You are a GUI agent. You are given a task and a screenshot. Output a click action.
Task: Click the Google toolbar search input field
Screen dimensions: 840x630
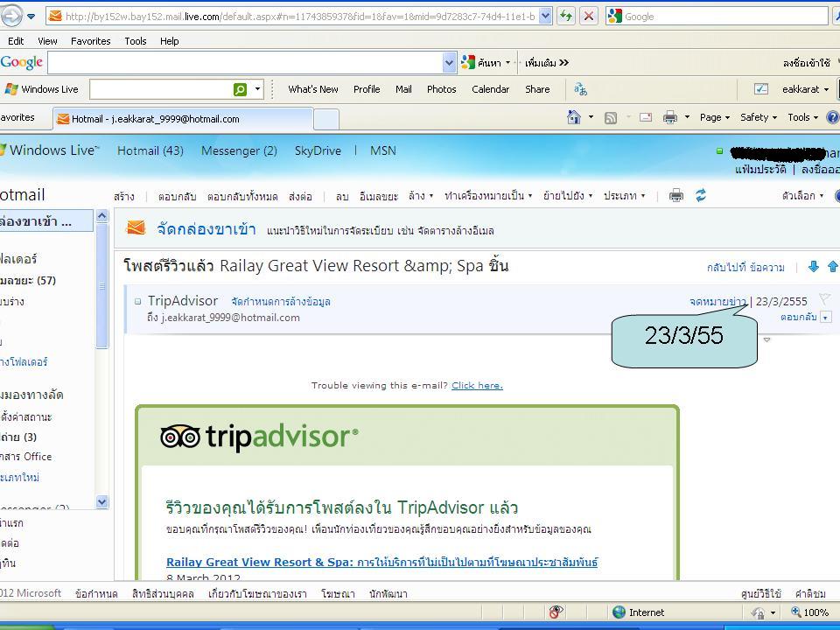[x=245, y=63]
